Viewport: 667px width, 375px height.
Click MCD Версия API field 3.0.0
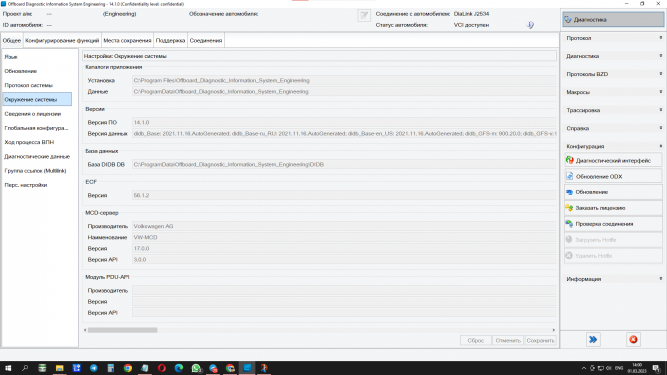344,259
